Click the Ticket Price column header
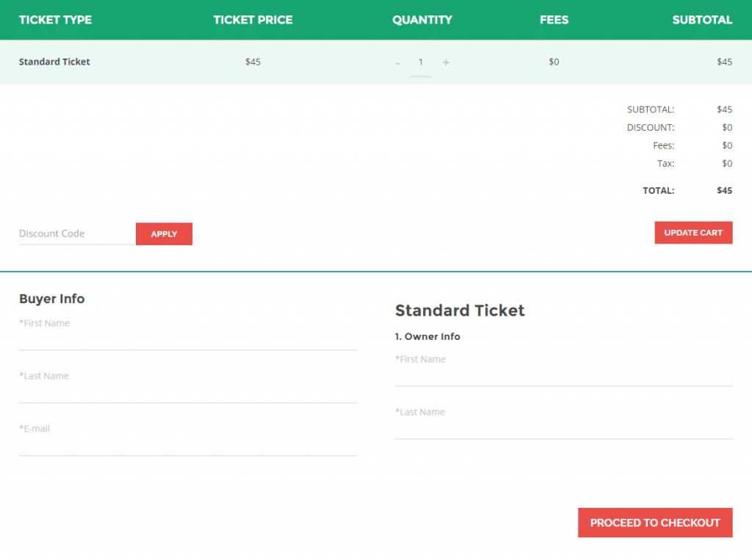Viewport: 752px width, 560px height. [253, 20]
